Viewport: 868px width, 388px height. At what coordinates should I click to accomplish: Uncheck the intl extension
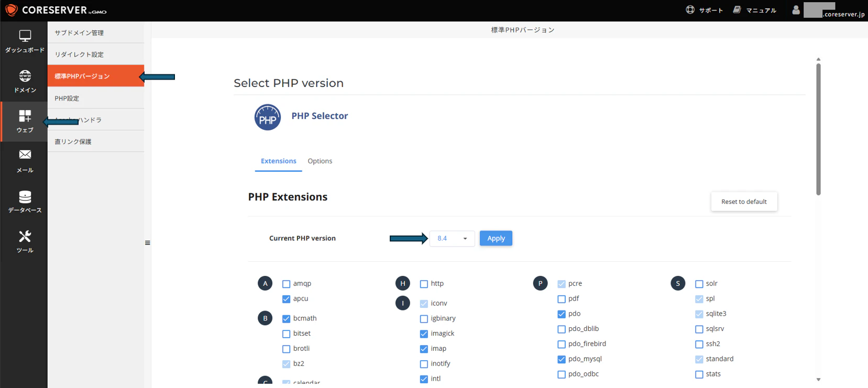tap(424, 379)
